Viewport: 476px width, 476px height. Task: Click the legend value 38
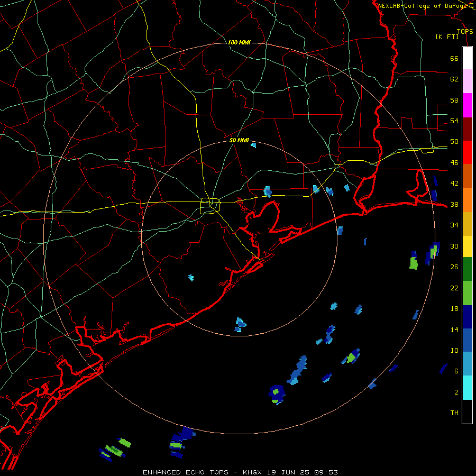[454, 204]
